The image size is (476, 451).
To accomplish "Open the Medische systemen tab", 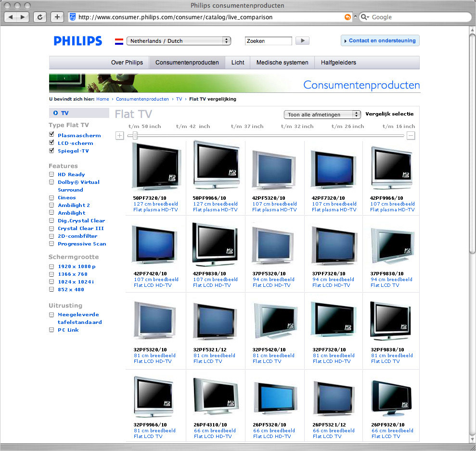I will (283, 63).
